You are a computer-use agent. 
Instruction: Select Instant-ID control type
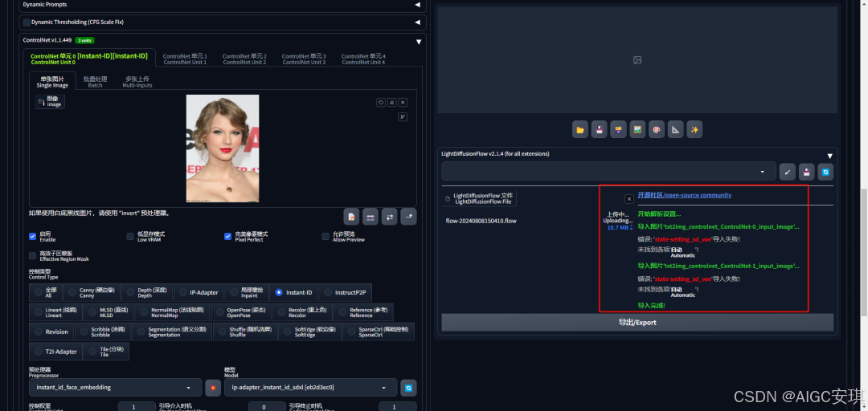(294, 293)
